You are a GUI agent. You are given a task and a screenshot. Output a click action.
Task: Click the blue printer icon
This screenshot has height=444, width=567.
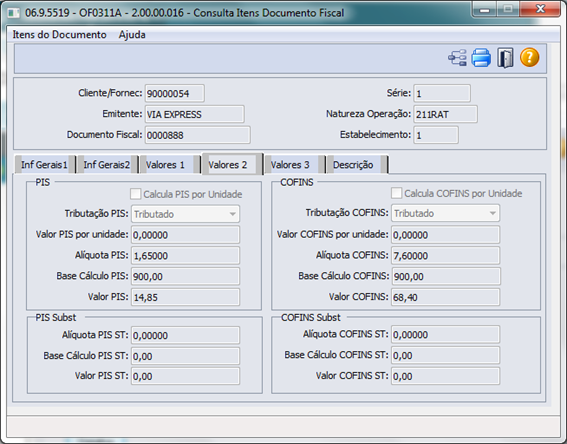tap(481, 58)
